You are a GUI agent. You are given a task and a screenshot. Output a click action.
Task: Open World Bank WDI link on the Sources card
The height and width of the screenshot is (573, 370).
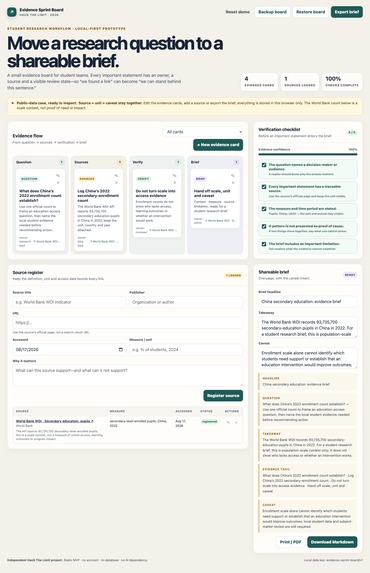coord(105,242)
